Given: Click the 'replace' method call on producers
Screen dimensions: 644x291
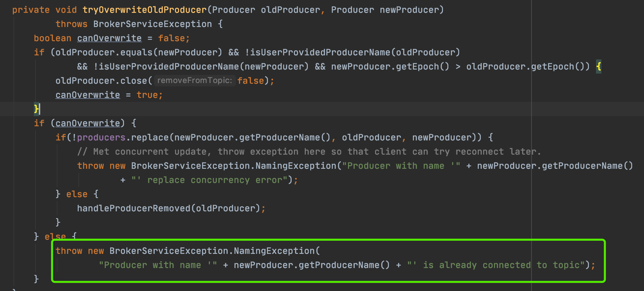Looking at the screenshot, I should pos(150,137).
